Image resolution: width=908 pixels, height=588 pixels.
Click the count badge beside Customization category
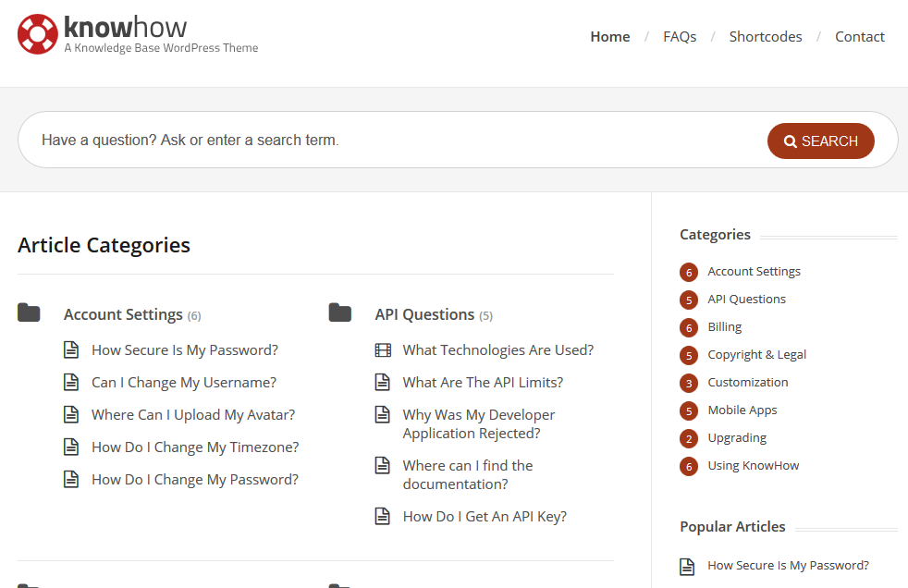point(689,383)
